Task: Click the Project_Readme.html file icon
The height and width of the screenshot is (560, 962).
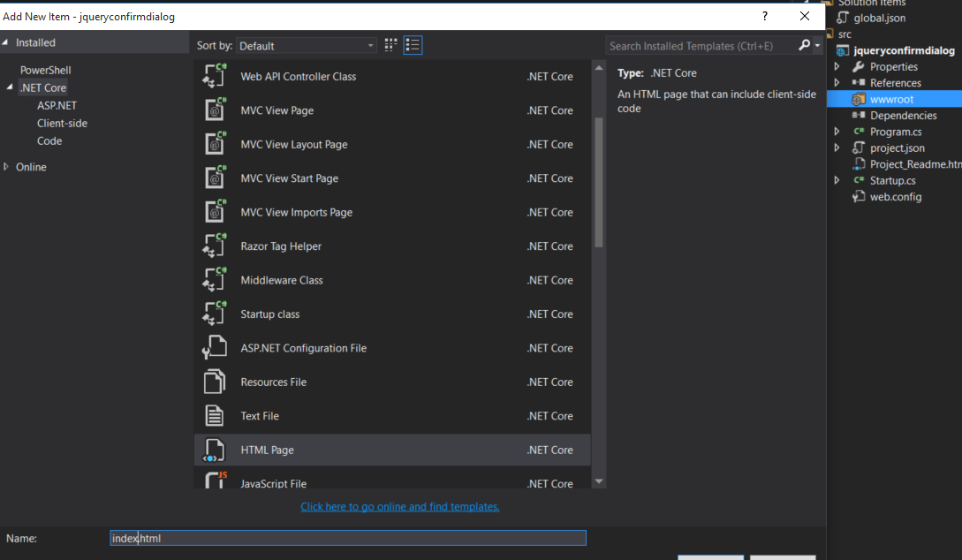Action: [859, 163]
